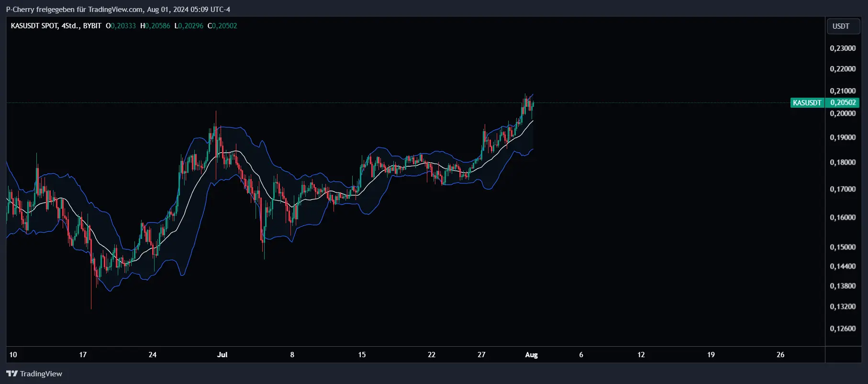Click the close value C0,20502

(x=222, y=26)
